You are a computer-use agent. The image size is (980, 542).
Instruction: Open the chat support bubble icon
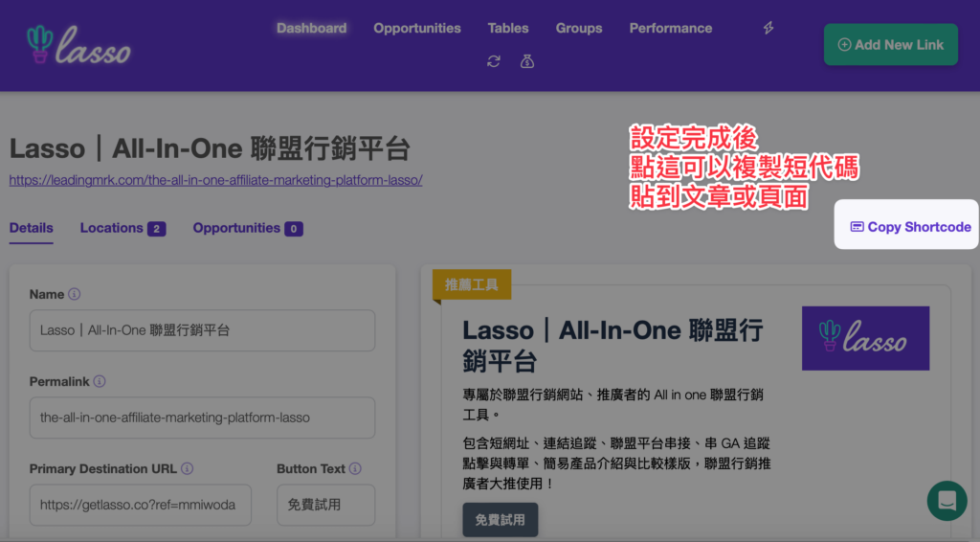point(947,500)
